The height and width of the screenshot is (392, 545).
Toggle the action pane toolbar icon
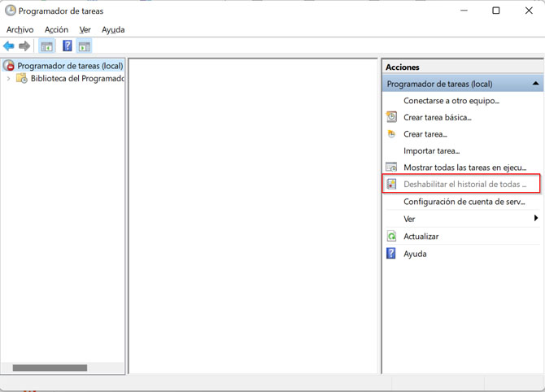click(85, 46)
